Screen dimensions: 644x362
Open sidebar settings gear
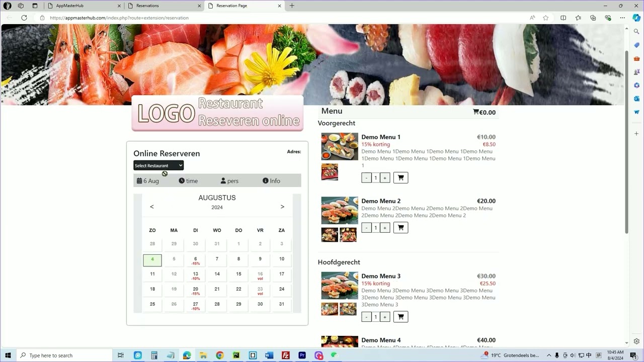point(636,341)
